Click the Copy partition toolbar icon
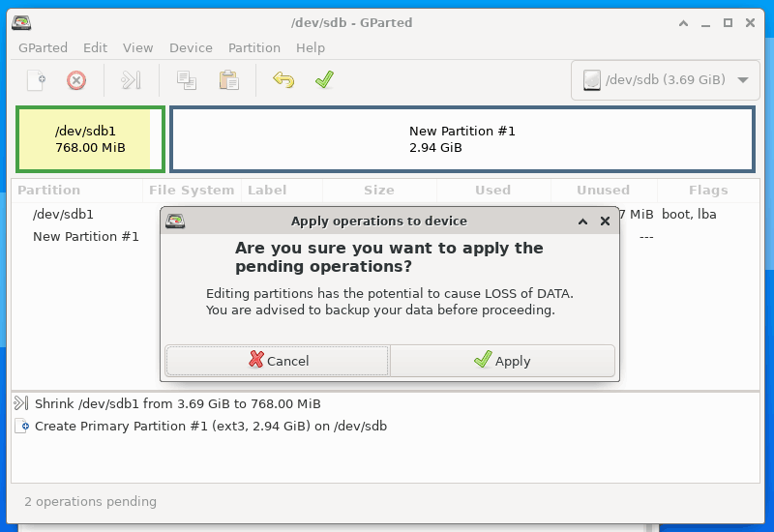This screenshot has width=774, height=532. (187, 80)
